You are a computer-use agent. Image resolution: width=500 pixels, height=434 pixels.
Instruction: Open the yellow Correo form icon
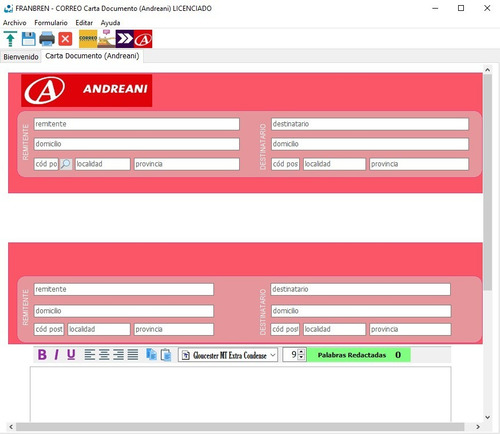click(88, 39)
